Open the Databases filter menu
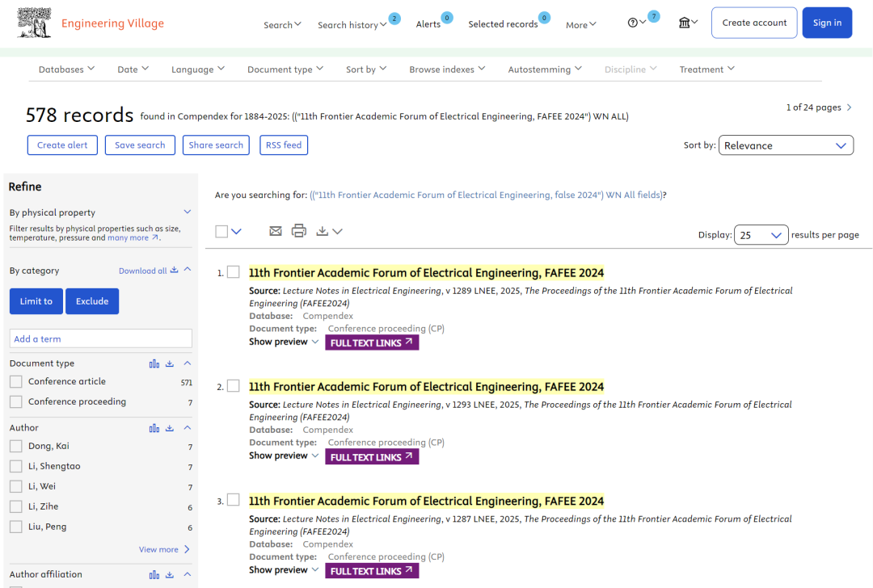Screen dimensions: 873x588 66,69
